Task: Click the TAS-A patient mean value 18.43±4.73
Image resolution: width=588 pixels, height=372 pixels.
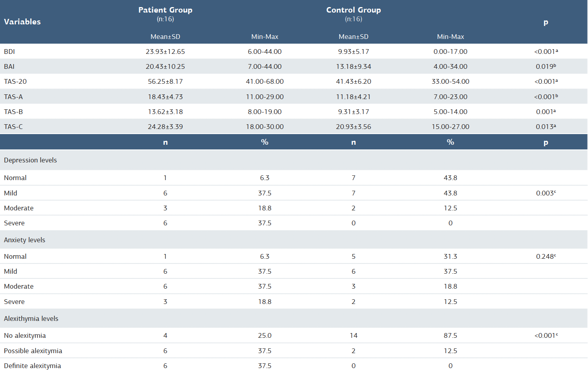Action: (165, 97)
